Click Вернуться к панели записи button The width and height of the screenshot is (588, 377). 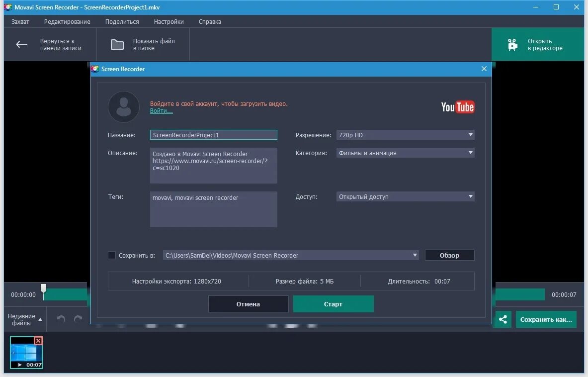50,44
